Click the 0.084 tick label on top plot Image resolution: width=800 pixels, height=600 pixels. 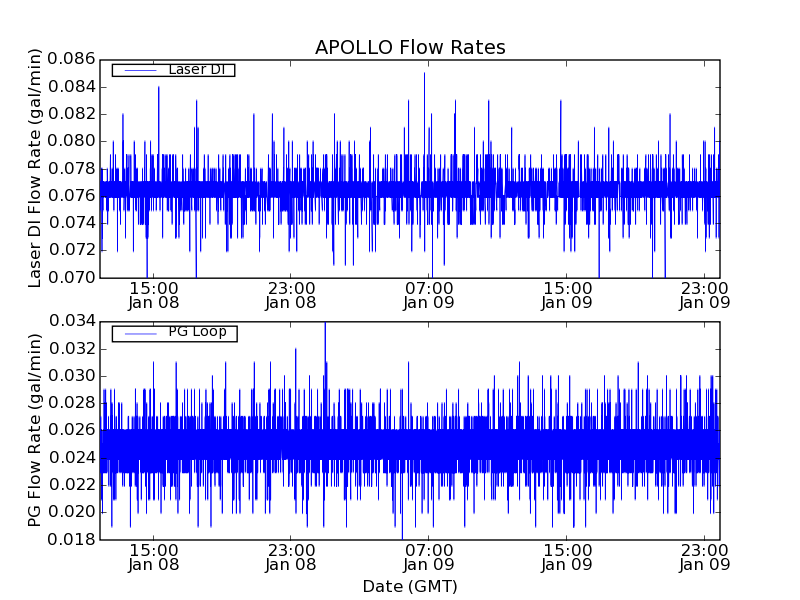point(71,87)
